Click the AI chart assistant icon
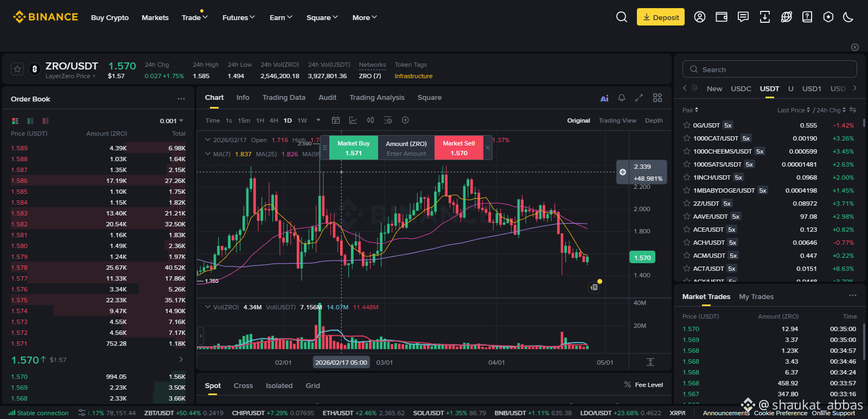Viewport: 868px width, 419px height. (604, 98)
